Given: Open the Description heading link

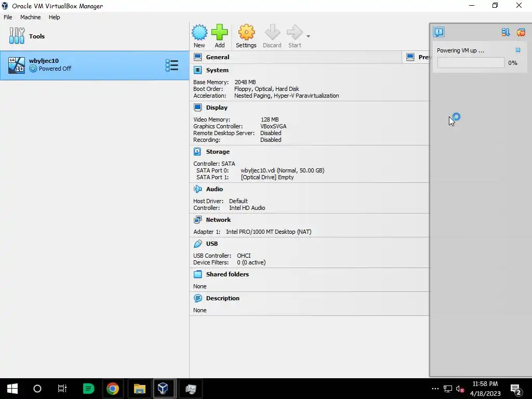Looking at the screenshot, I should [x=222, y=298].
